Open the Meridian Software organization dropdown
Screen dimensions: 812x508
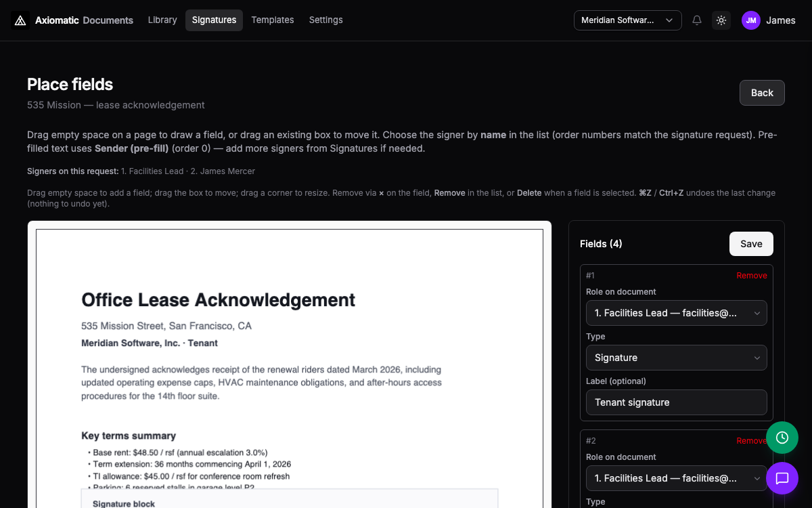628,20
